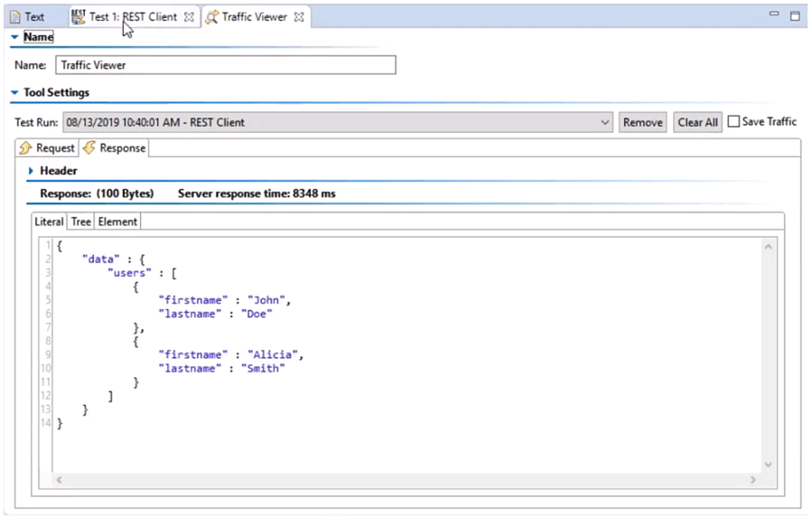Click the "users" key in JSON
The width and height of the screenshot is (812, 518).
point(129,273)
